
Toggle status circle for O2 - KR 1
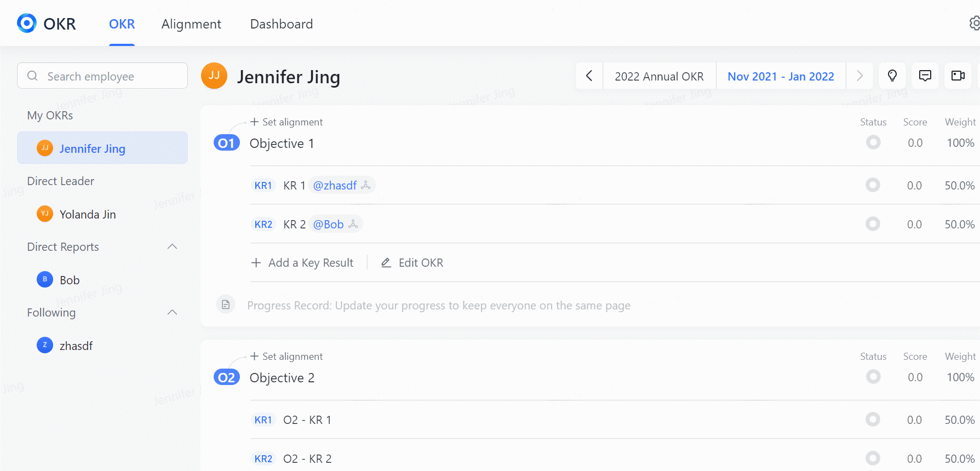(x=873, y=420)
